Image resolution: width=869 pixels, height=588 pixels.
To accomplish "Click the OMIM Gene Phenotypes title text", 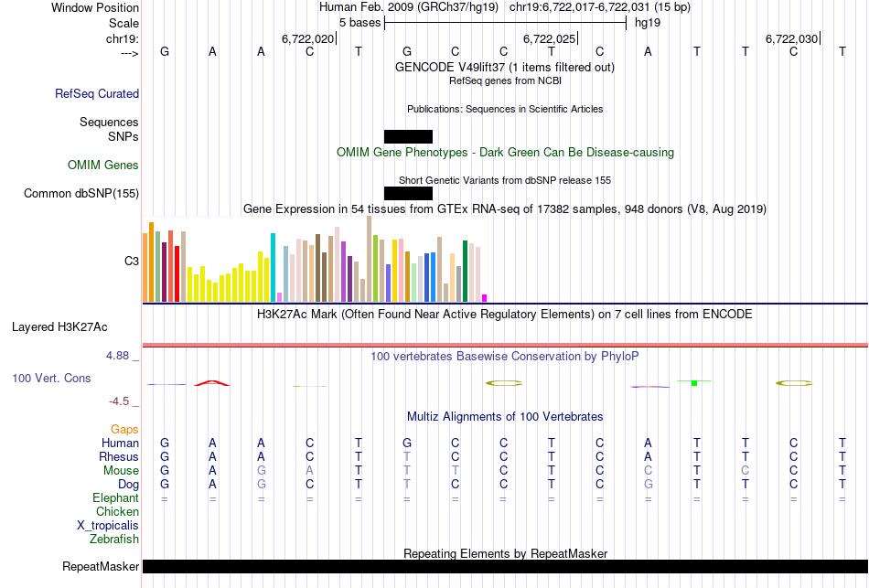I will click(x=506, y=153).
